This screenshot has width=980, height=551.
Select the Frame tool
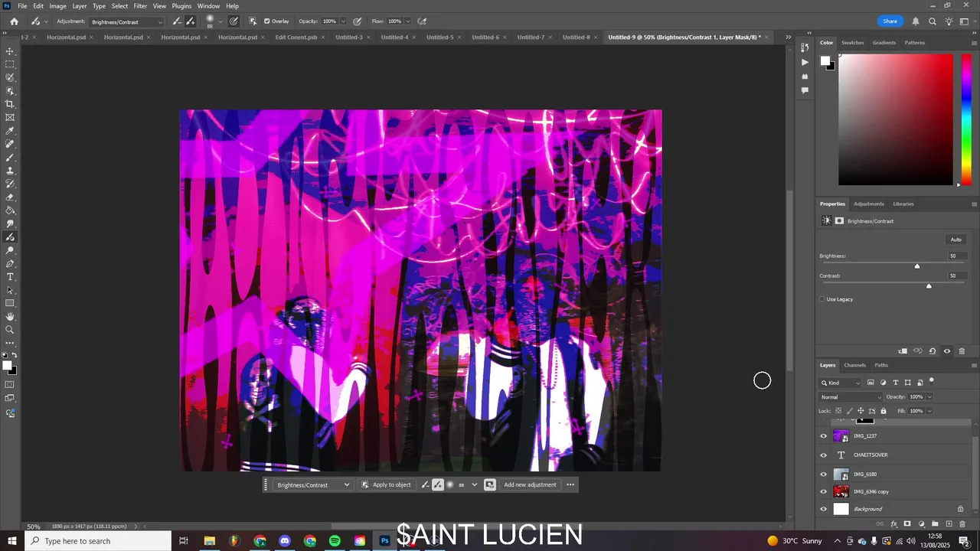(10, 118)
